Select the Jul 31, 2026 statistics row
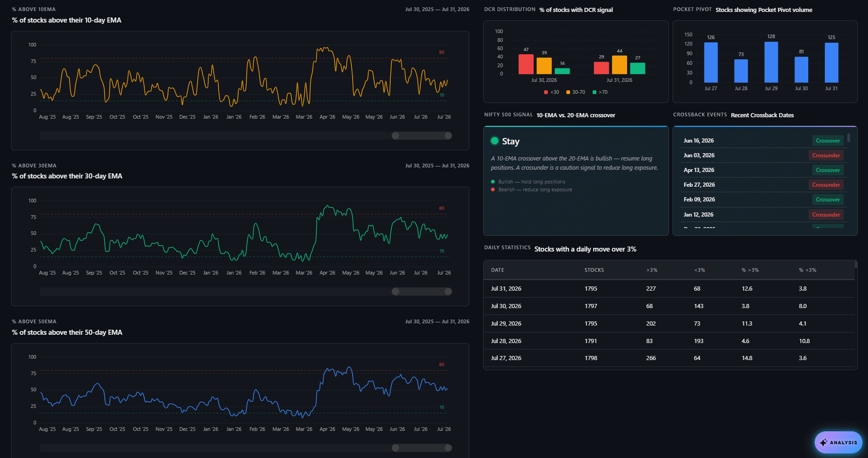The height and width of the screenshot is (458, 868). point(669,289)
